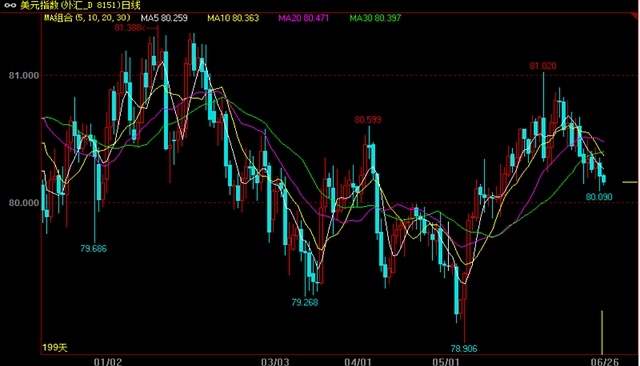Click the MA20 80.471 legend label
The image size is (640, 366).
[303, 18]
